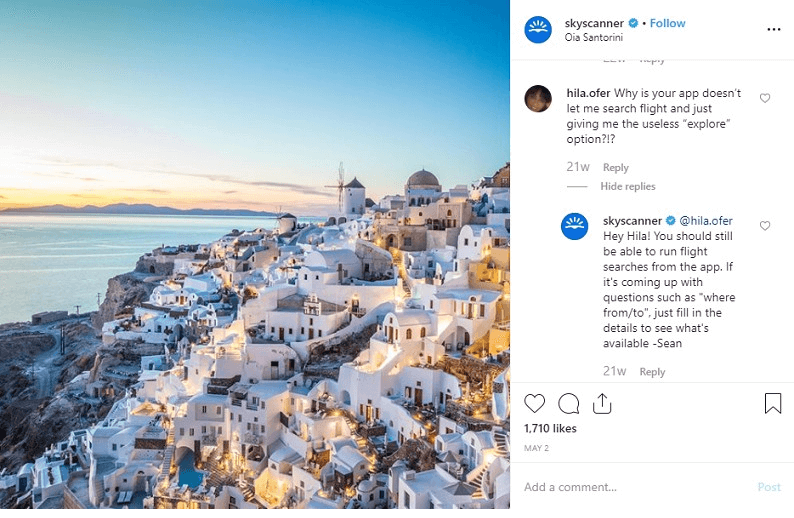This screenshot has height=518, width=794.
Task: Click the Santorini photo
Action: pyautogui.click(x=255, y=254)
